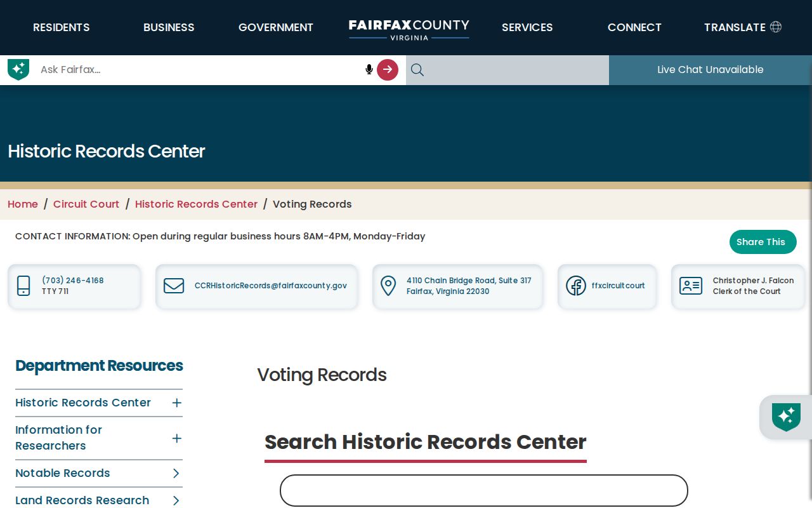Viewport: 812px width, 508px height.
Task: Open Land Records Research sidebar link
Action: (82, 500)
